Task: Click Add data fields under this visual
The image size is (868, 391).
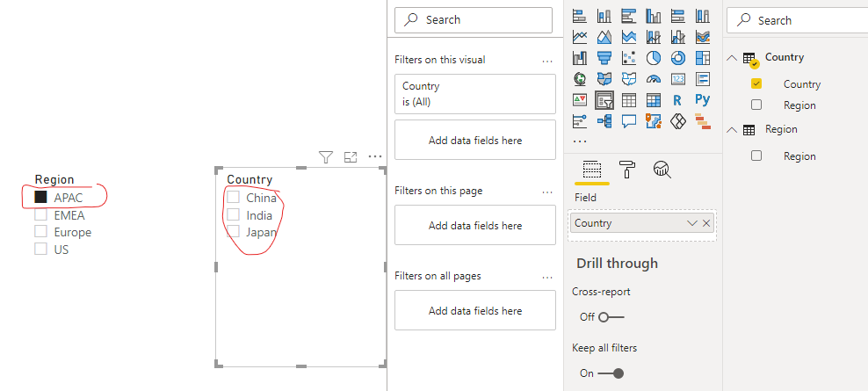Action: (x=475, y=140)
